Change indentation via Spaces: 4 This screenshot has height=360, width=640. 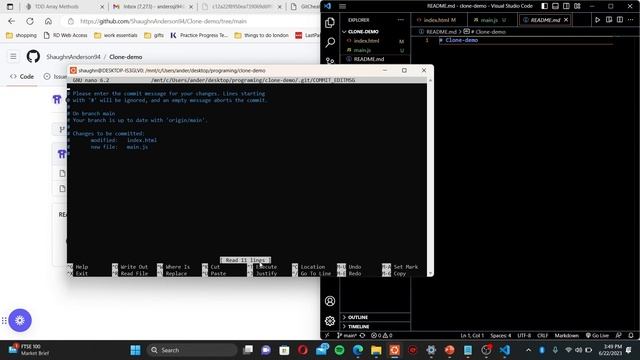[500, 336]
